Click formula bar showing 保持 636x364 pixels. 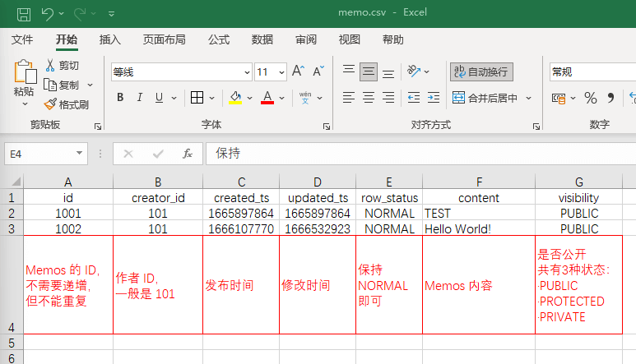[x=421, y=154]
